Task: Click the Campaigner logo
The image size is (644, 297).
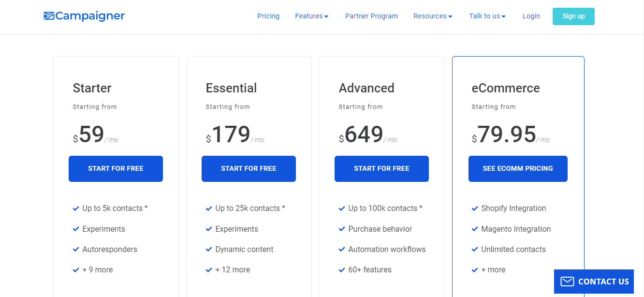Action: tap(84, 16)
